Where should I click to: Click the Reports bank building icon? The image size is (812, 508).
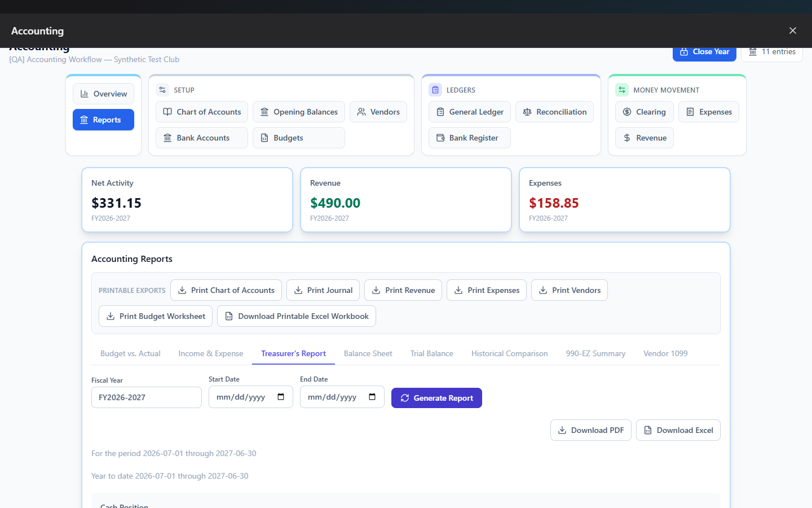[84, 120]
